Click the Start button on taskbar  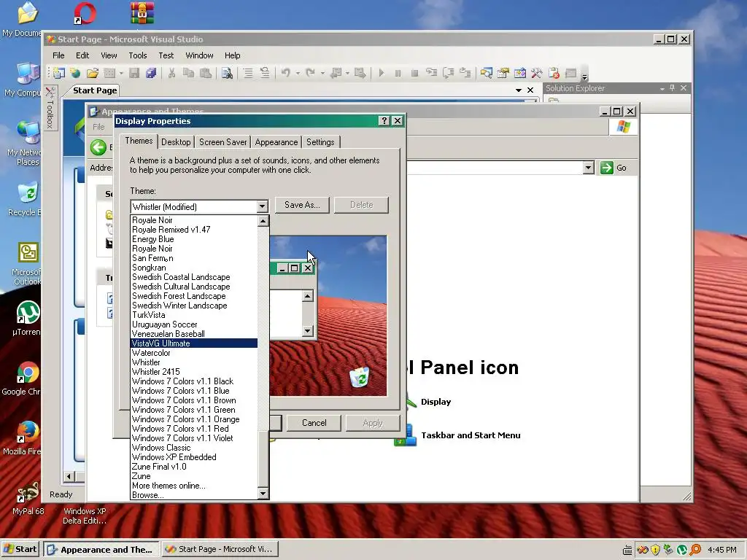20,549
